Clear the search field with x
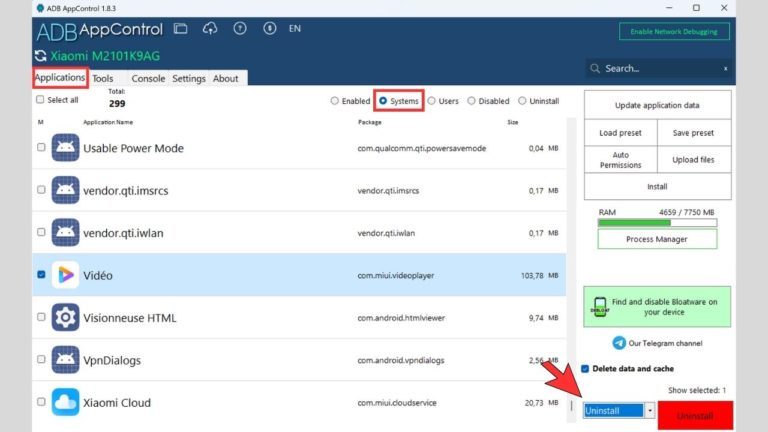The image size is (768, 432). pyautogui.click(x=725, y=69)
